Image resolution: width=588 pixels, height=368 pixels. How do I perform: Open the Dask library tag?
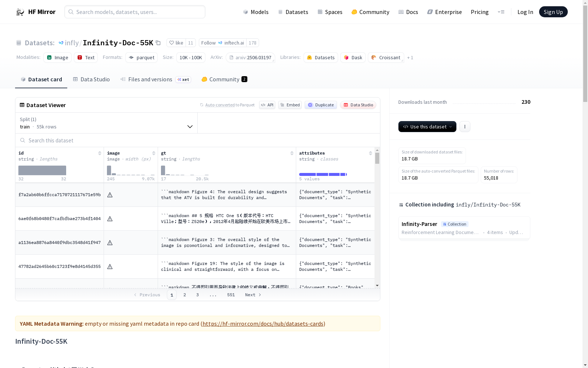[353, 57]
